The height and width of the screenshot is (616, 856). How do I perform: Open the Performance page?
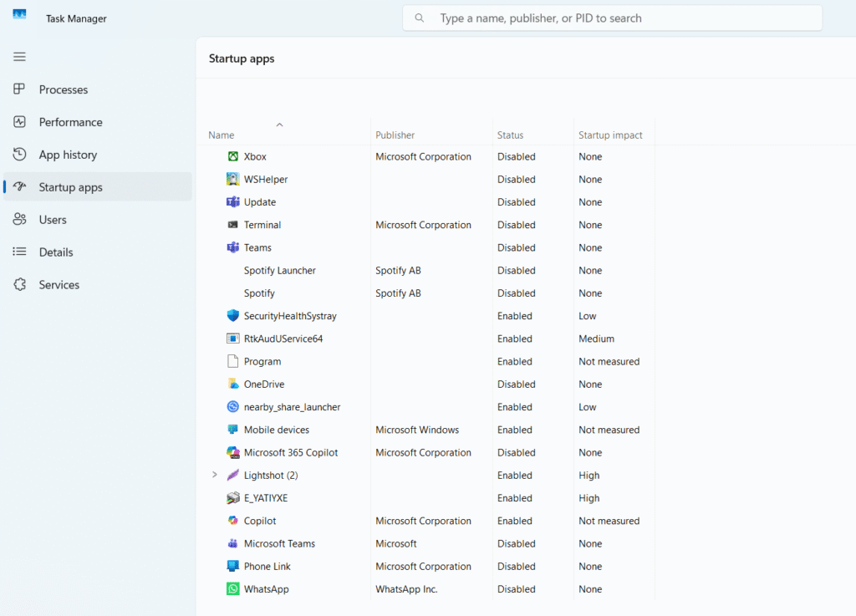click(x=98, y=122)
